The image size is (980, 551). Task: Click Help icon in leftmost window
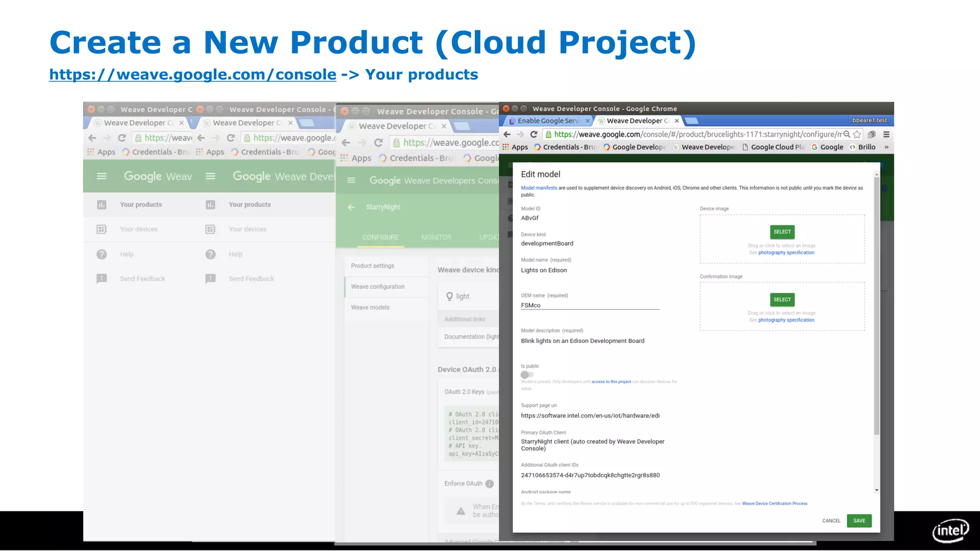(x=101, y=254)
